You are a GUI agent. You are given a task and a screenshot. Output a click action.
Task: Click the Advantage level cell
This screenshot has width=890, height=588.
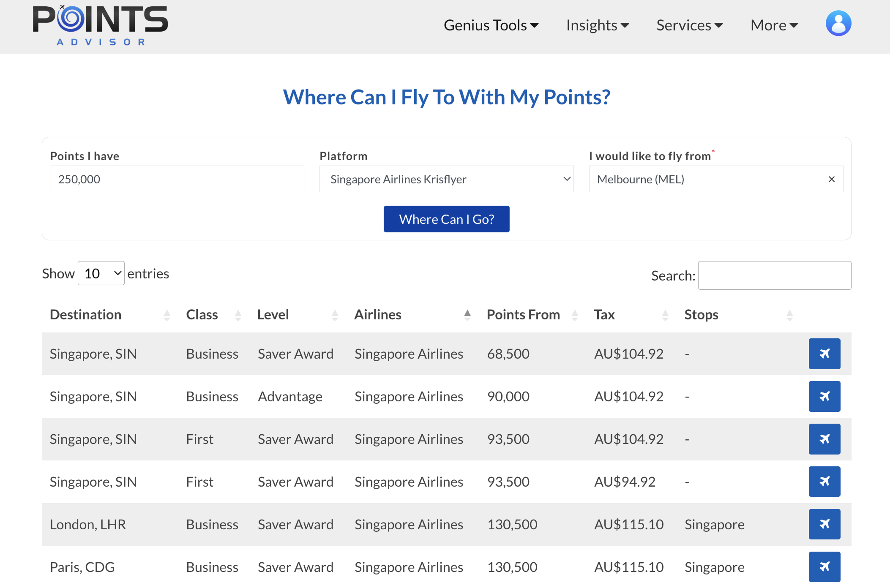290,396
